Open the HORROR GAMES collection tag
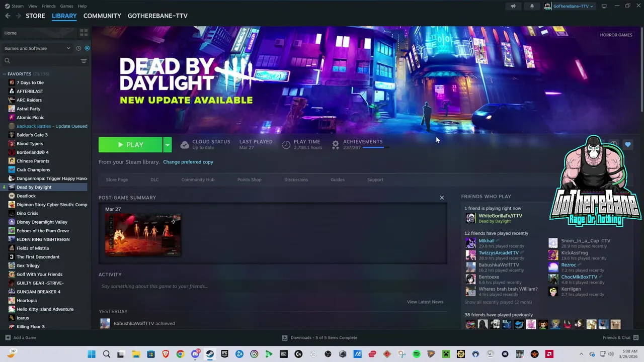This screenshot has height=362, width=644. [x=616, y=35]
